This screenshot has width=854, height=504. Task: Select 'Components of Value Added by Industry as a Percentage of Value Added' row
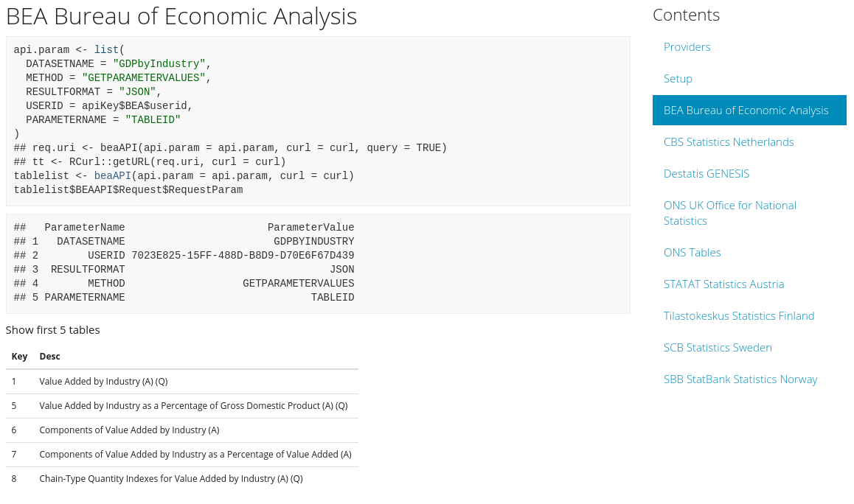point(182,455)
